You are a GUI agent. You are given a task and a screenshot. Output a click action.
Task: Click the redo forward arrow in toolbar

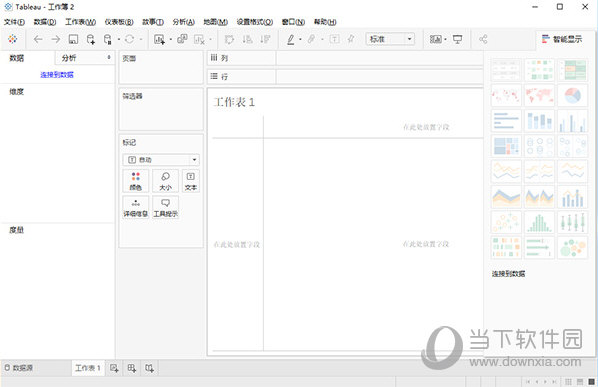tap(56, 39)
